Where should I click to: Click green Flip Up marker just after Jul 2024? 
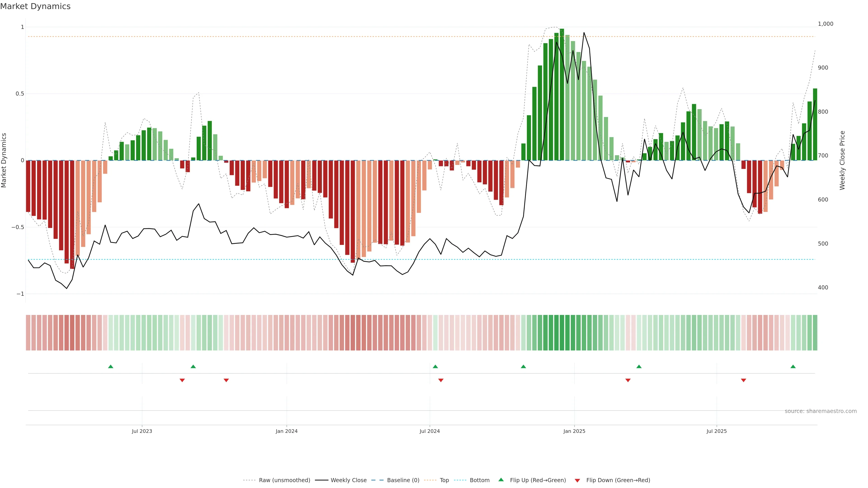[435, 366]
